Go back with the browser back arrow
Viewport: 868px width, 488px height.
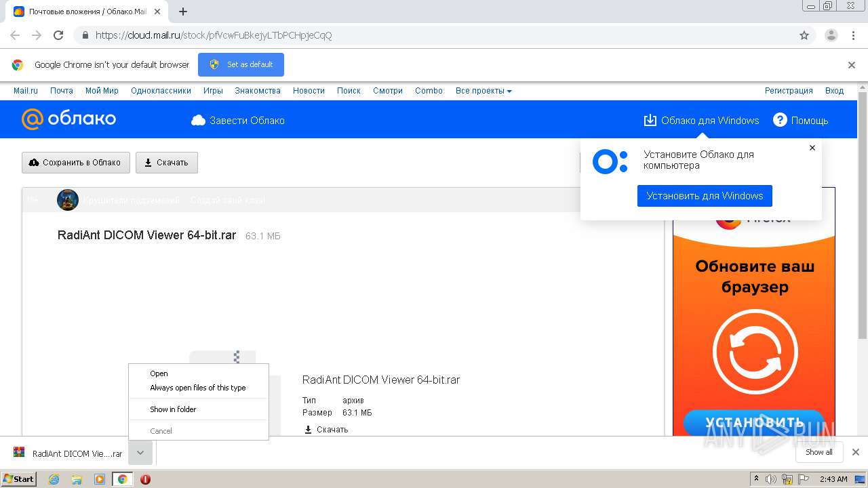(x=15, y=35)
